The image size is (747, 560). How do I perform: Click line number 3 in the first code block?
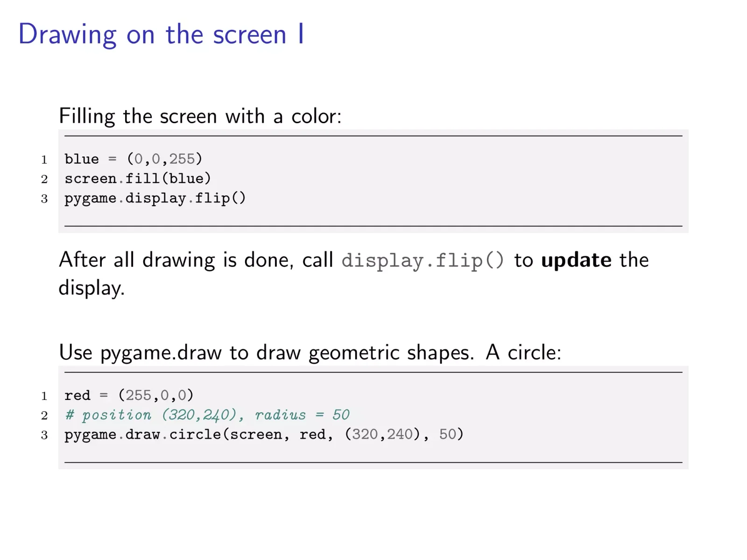[x=44, y=199]
